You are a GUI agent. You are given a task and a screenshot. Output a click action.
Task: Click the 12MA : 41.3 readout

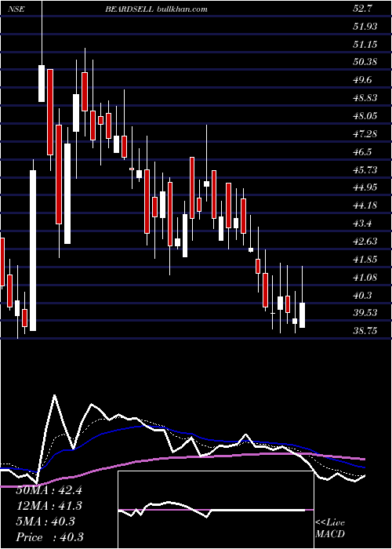(x=49, y=506)
